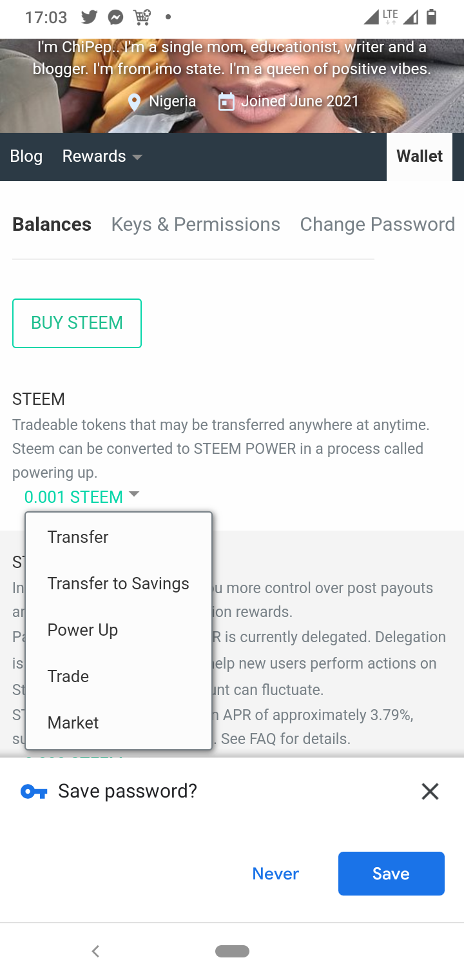Select Power Up in the dropdown
The image size is (464, 980).
click(x=82, y=630)
